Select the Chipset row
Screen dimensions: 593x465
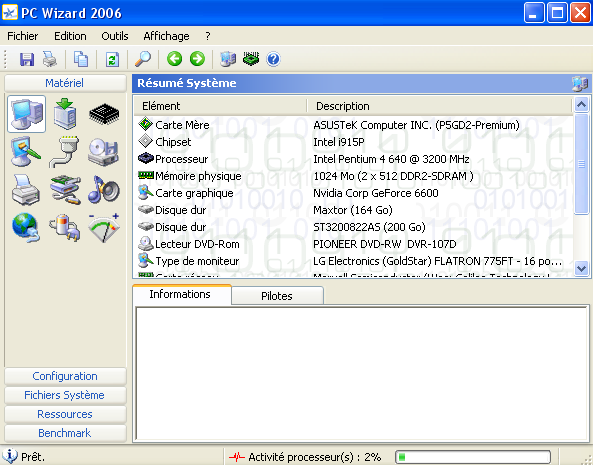tap(353, 142)
